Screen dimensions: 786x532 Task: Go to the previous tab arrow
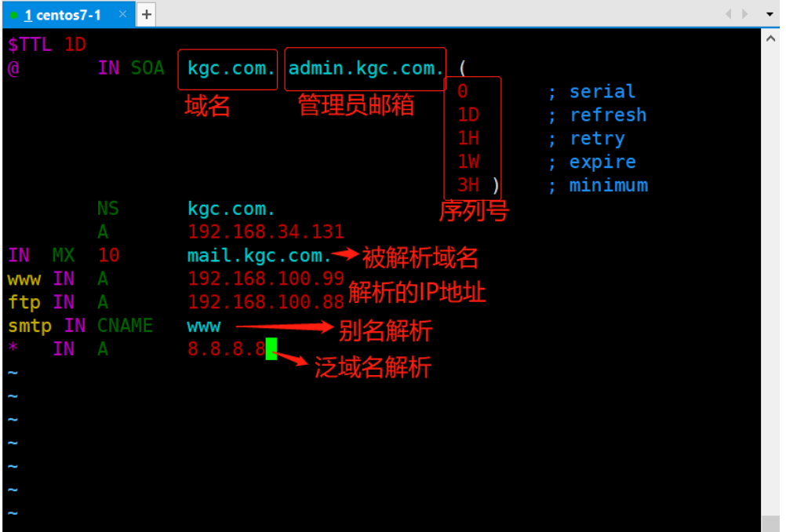tap(729, 14)
